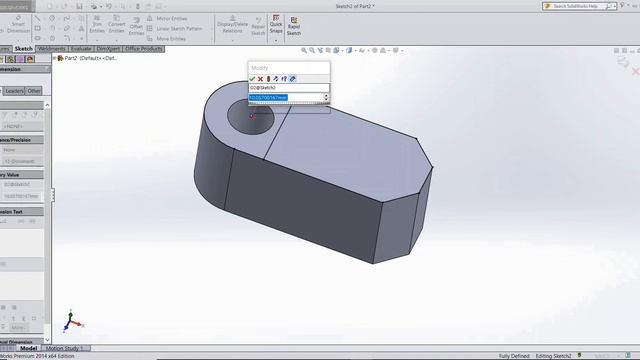Click the property panel scrollbar down arrow
The width and height of the screenshot is (640, 360).
click(x=47, y=340)
